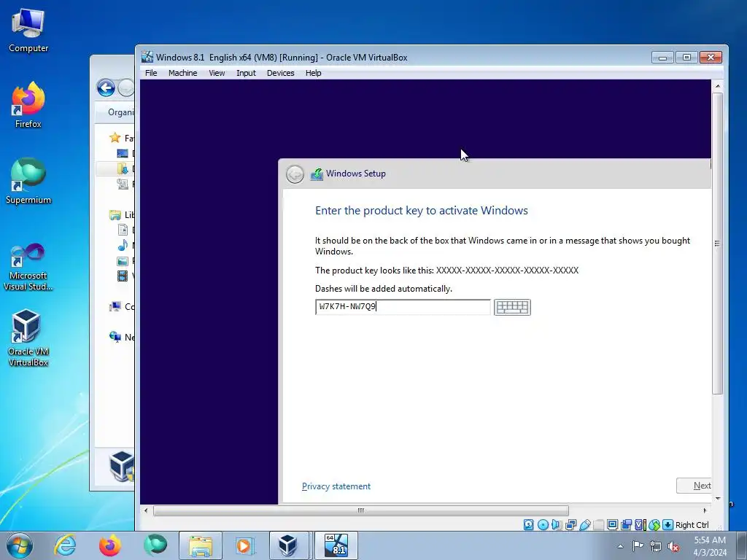This screenshot has height=560, width=747.
Task: Open the on-screen keyboard icon beside the key field
Action: tap(512, 307)
